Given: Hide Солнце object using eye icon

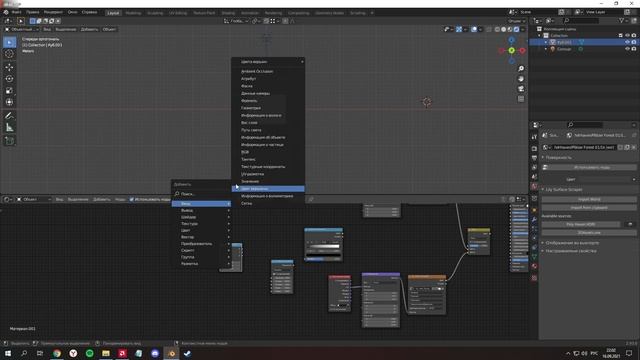Looking at the screenshot, I should pyautogui.click(x=627, y=49).
